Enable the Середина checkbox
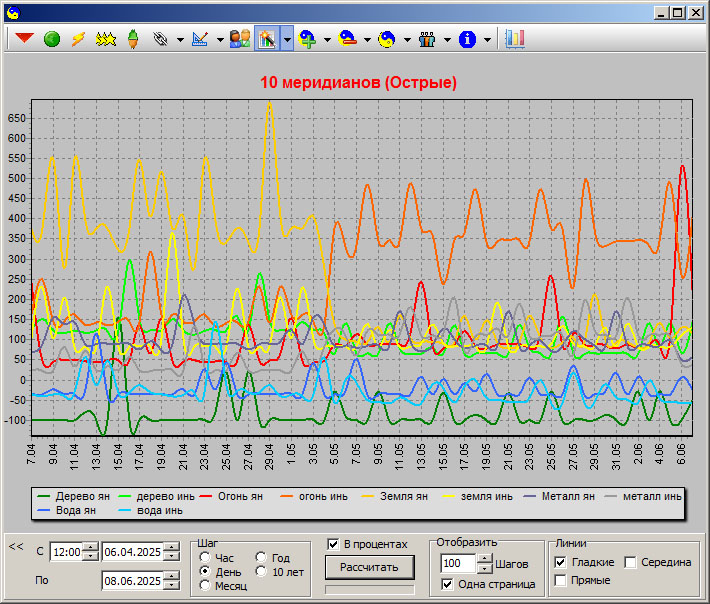This screenshot has width=710, height=604. 630,562
